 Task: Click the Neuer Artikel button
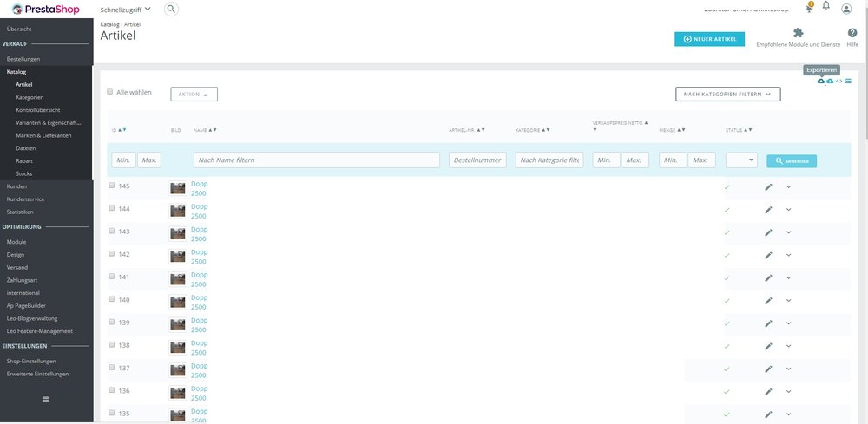(x=709, y=39)
